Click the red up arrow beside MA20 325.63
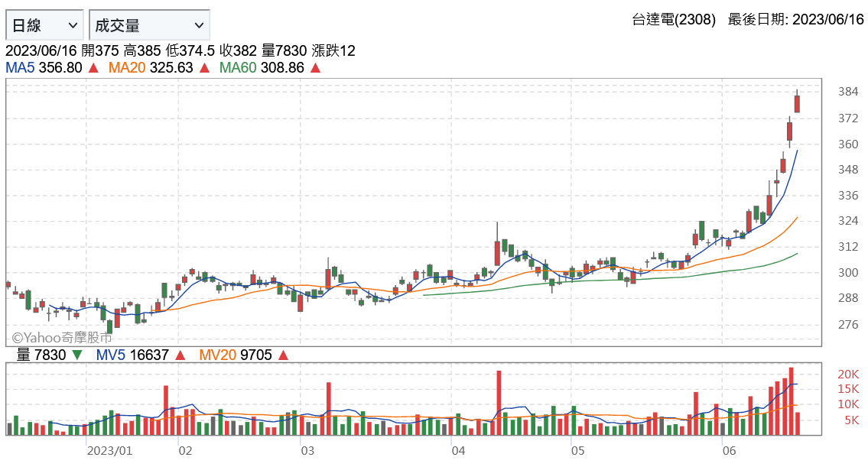Image resolution: width=868 pixels, height=467 pixels. point(205,68)
